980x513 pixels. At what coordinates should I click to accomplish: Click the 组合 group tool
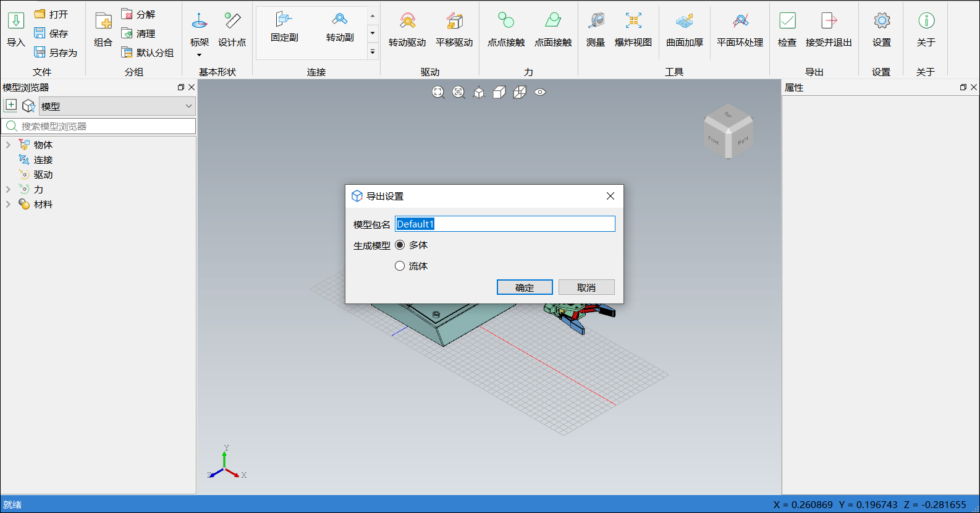point(103,29)
